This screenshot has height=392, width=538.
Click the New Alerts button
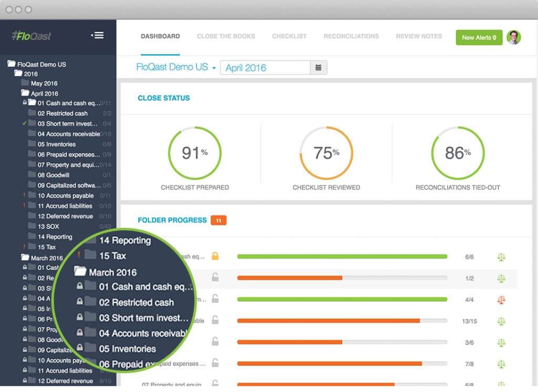tap(479, 38)
